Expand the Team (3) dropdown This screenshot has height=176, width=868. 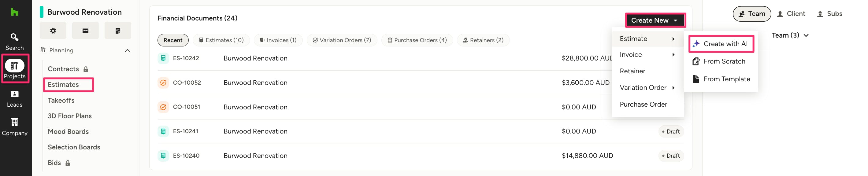[x=790, y=35]
